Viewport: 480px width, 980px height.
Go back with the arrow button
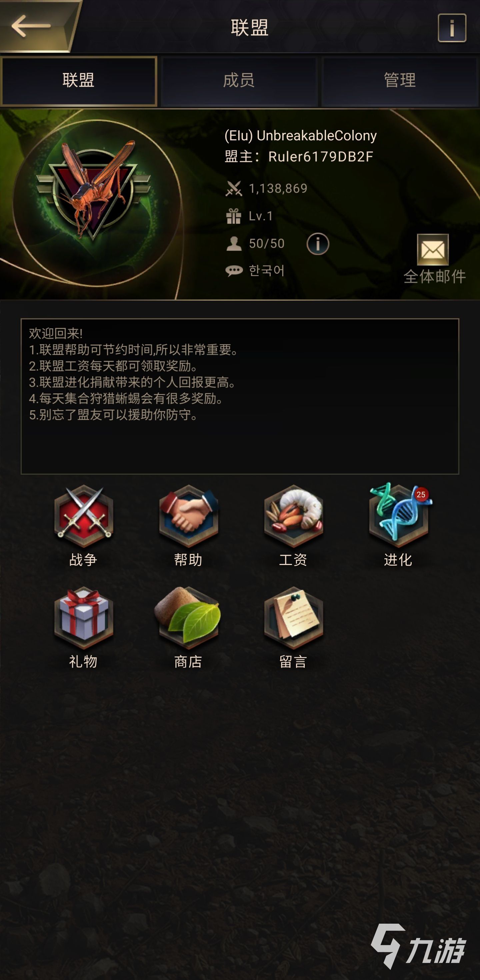pyautogui.click(x=31, y=26)
